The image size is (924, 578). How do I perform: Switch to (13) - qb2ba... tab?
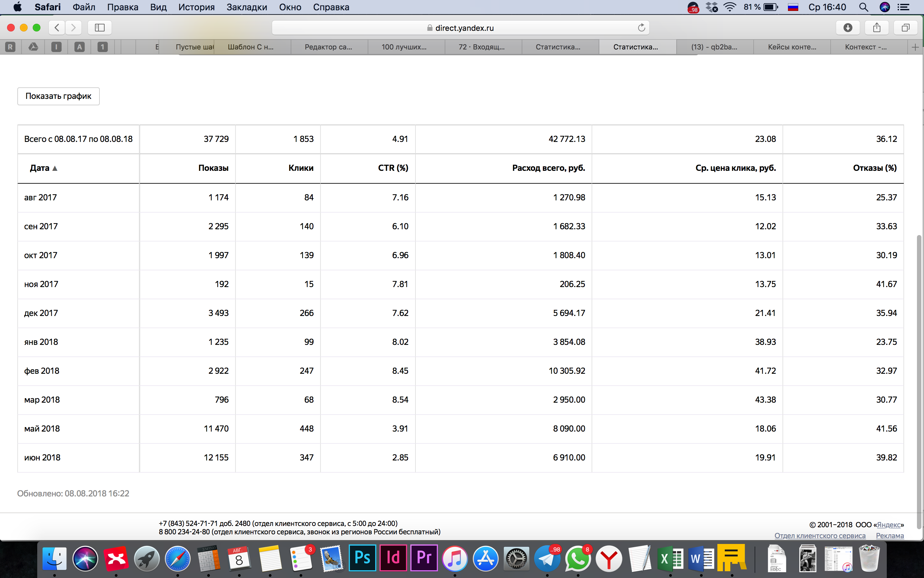[x=715, y=47]
